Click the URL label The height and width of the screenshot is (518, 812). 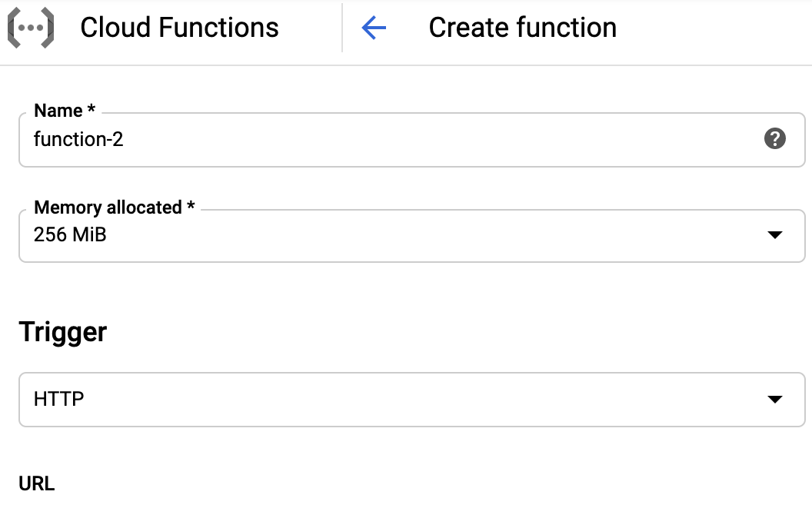36,483
